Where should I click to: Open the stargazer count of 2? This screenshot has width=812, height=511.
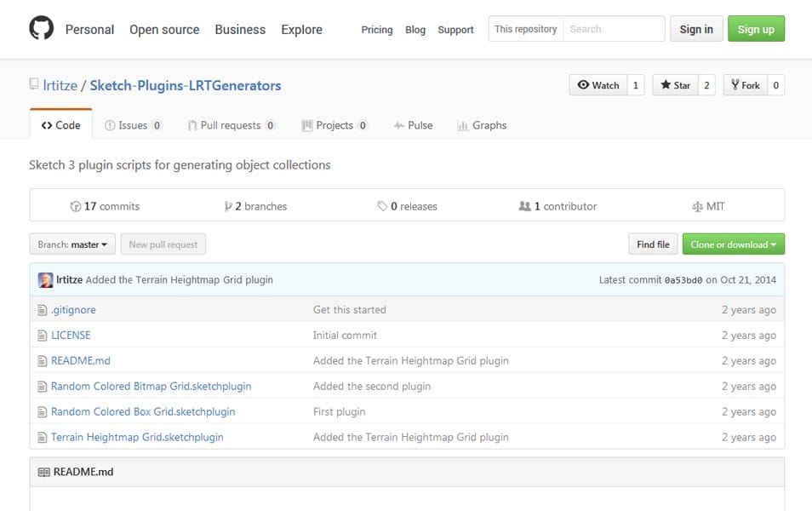706,85
